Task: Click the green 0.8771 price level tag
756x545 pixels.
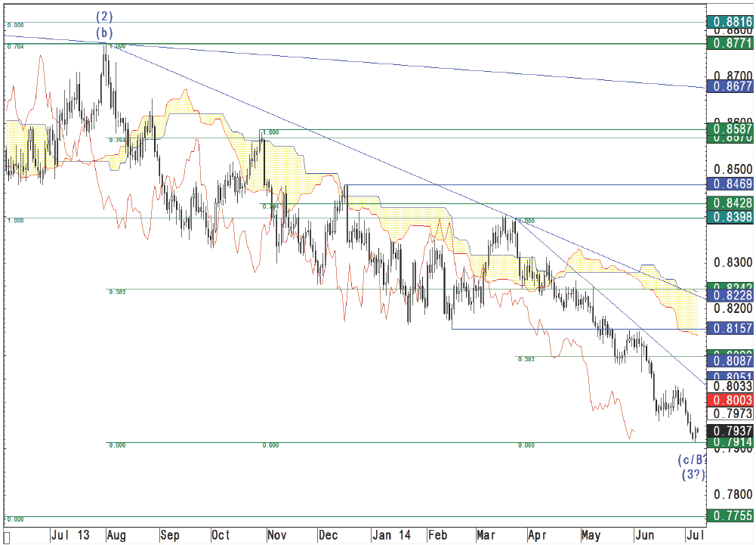Action: (x=730, y=45)
